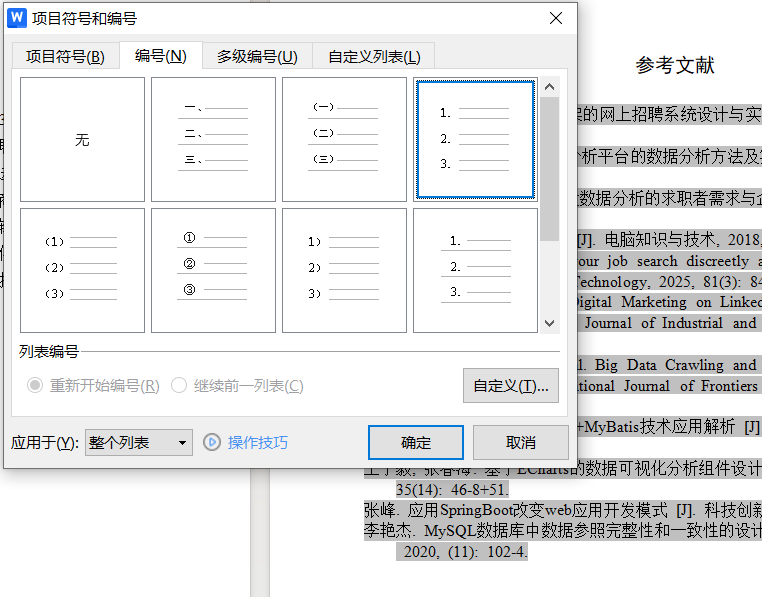762x597 pixels.
Task: Choose the 无 numbering style
Action: (x=82, y=140)
